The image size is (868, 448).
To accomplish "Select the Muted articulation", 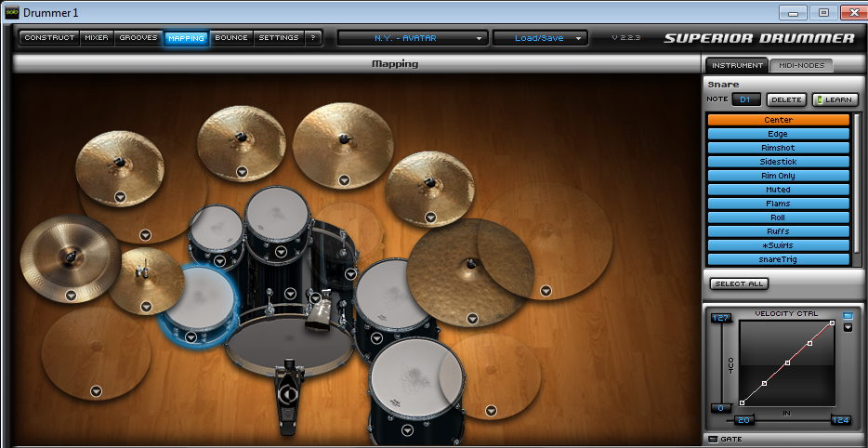I will [779, 190].
